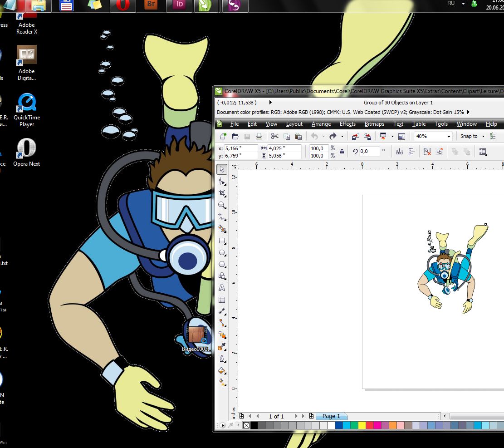Go to the first page
Viewport: 504px width, 448px height.
tap(250, 416)
